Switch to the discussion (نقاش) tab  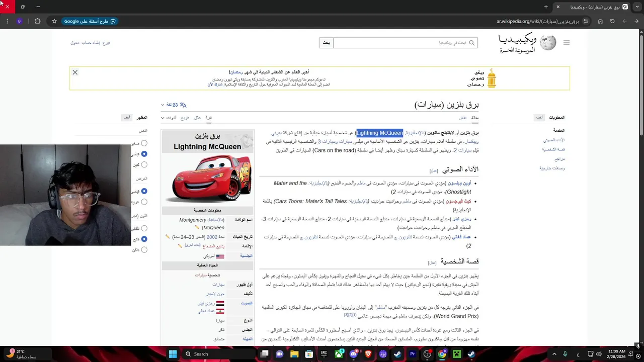coord(462,118)
